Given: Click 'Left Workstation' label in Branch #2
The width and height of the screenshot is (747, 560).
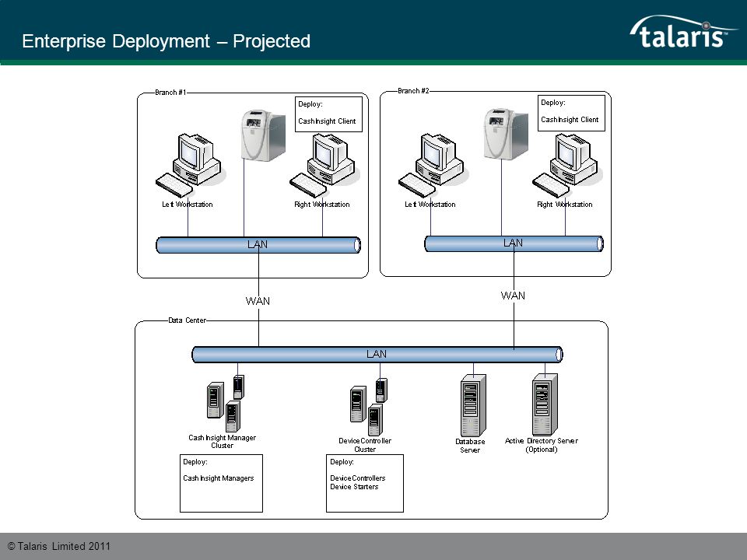Looking at the screenshot, I should [x=430, y=205].
